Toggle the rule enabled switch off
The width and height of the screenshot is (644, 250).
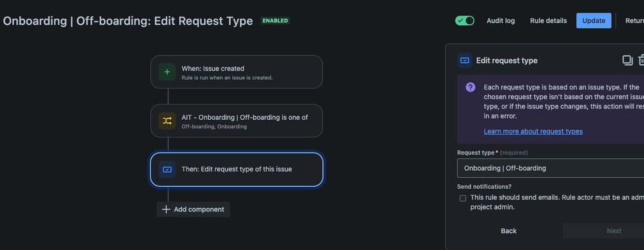[465, 21]
